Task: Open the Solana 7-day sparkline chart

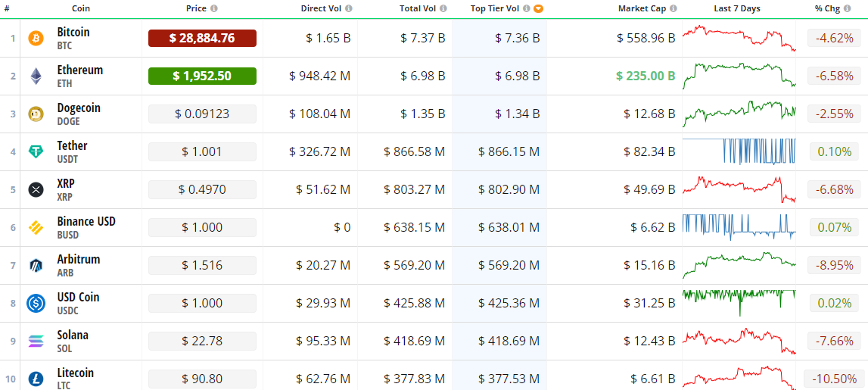Action: (x=739, y=342)
